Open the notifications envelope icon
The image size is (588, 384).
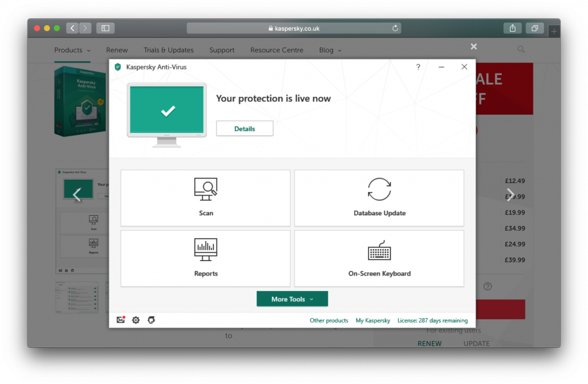(121, 320)
